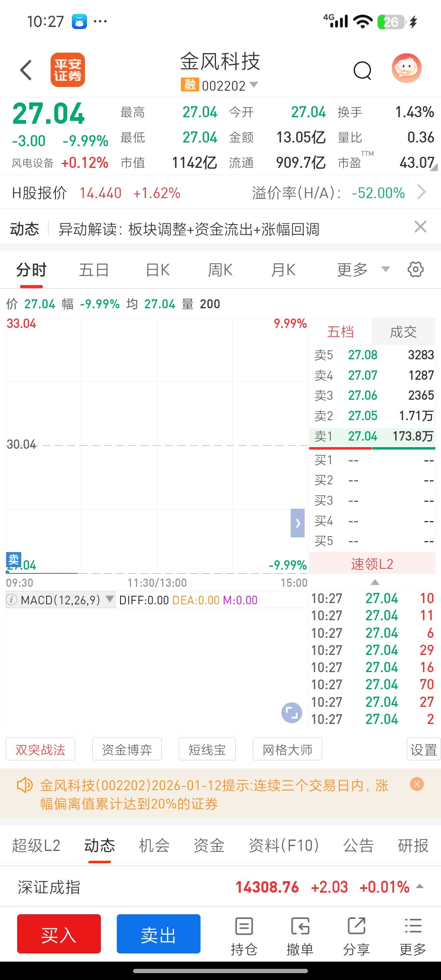Viewport: 441px width, 980px height.
Task: Open the 更多 chart period dropdown
Action: [x=363, y=270]
